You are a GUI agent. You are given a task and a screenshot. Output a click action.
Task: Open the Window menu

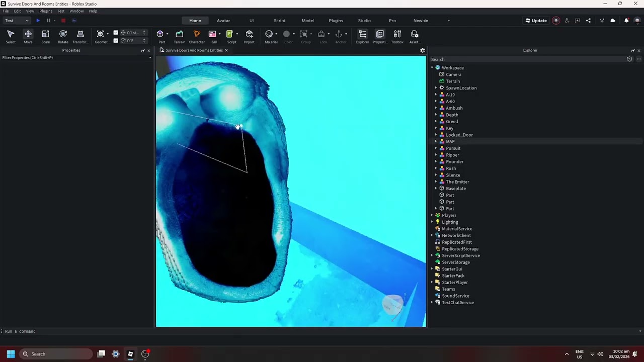(x=76, y=11)
